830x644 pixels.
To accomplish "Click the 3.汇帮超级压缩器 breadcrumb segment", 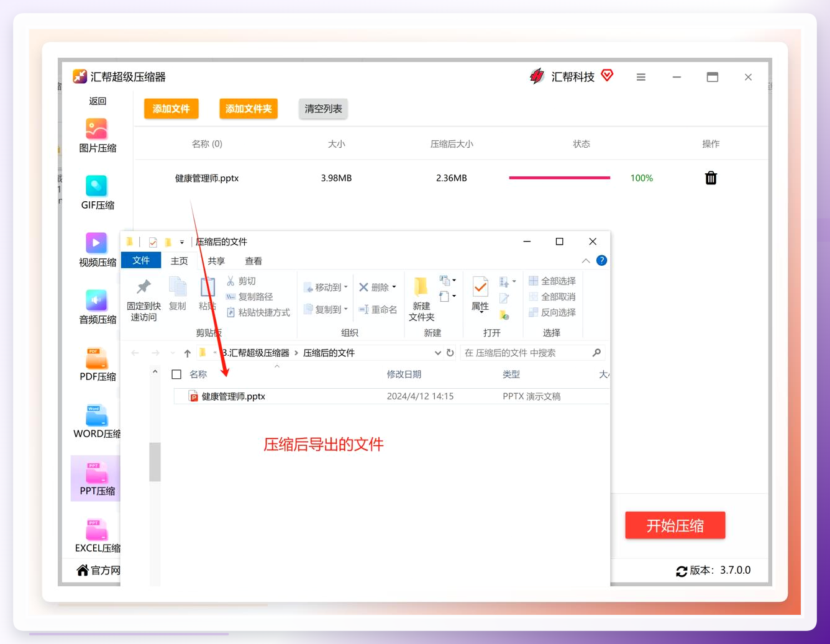I will pos(256,353).
